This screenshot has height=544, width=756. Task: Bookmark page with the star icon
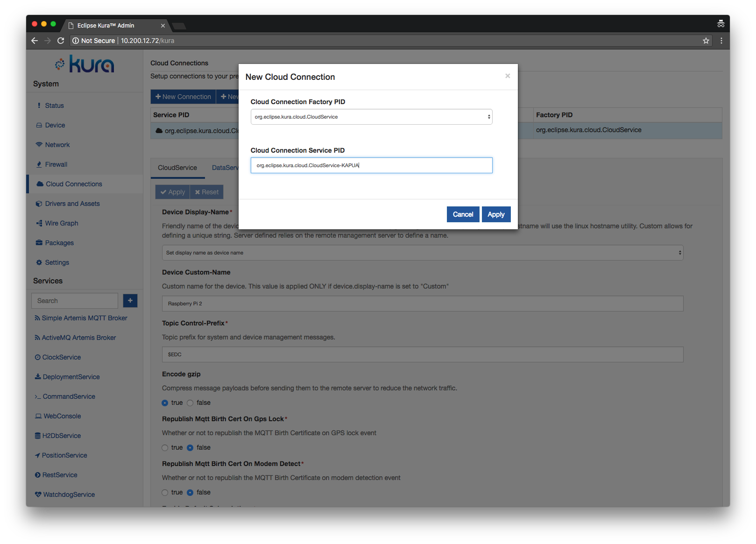706,41
